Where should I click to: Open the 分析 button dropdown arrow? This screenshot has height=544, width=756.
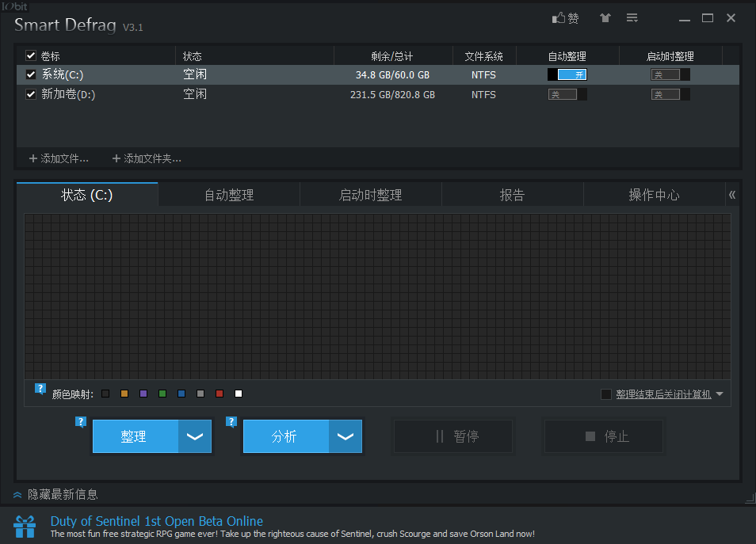[346, 436]
